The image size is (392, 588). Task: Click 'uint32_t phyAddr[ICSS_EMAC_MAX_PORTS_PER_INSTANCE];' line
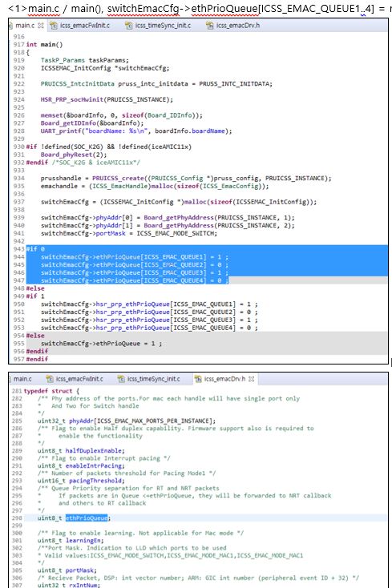(x=126, y=421)
